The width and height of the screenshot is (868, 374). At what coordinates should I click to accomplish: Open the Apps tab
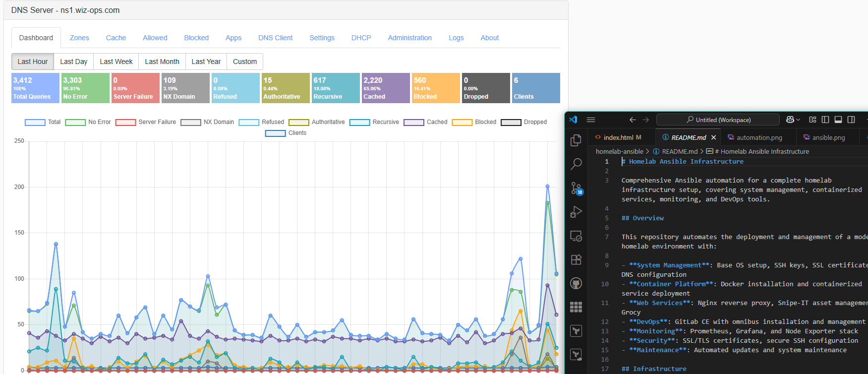coord(233,38)
